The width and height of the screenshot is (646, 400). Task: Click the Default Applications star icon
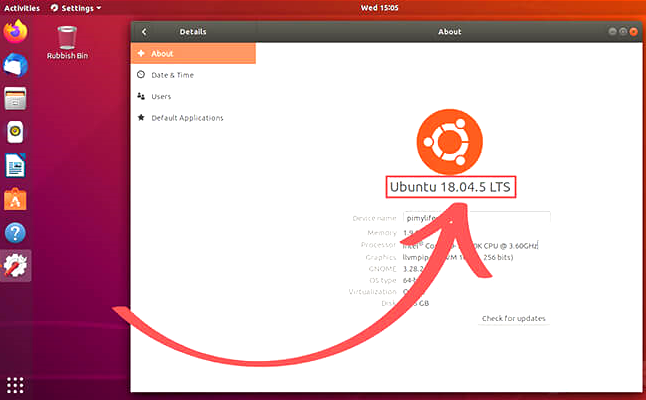(141, 117)
